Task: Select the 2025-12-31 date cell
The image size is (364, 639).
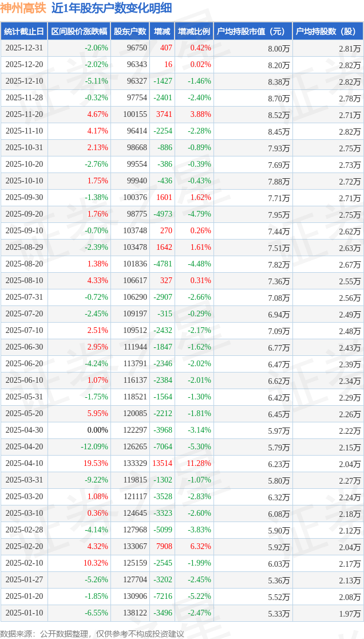Action: (25, 48)
